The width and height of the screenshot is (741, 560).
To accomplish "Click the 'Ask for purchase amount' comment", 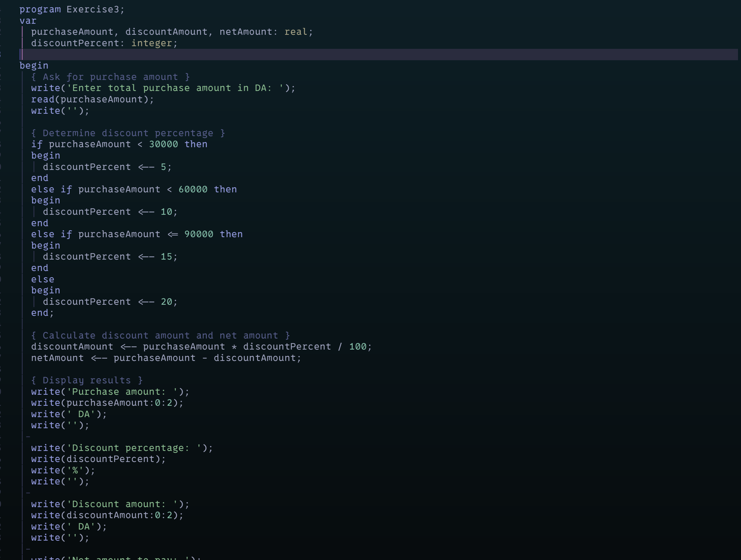I will [x=110, y=77].
